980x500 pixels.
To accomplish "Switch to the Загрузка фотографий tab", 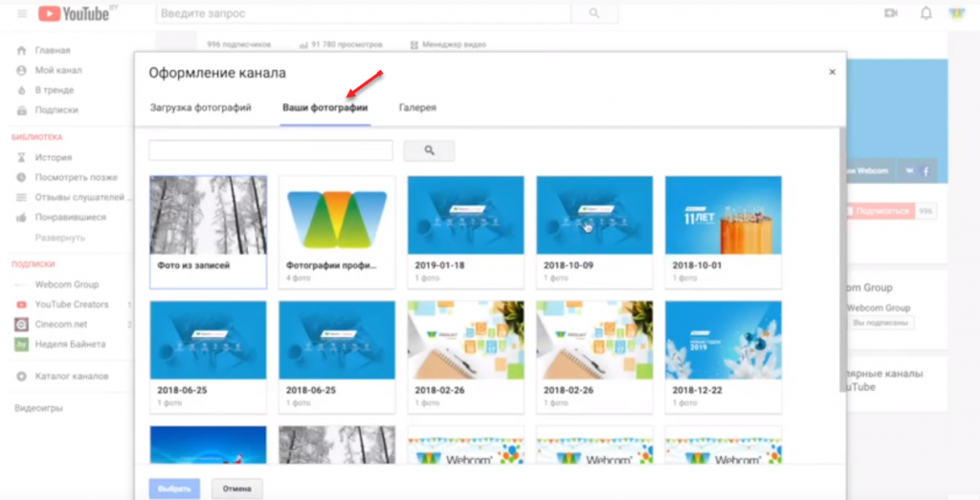I will coord(200,108).
